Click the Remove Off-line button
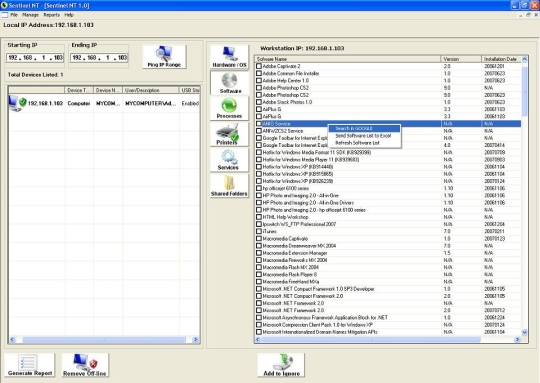Image resolution: width=540 pixels, height=383 pixels. pos(85,365)
